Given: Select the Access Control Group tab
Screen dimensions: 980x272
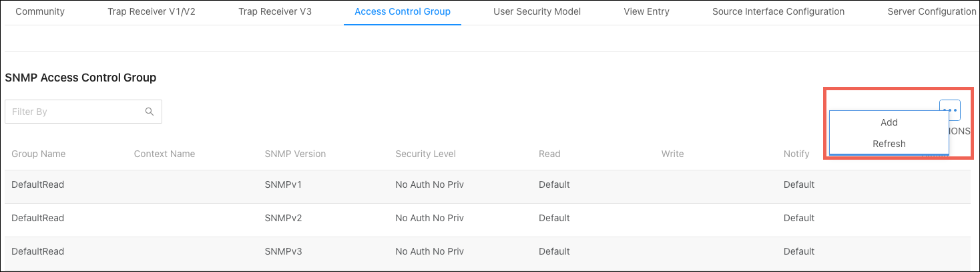Looking at the screenshot, I should (x=403, y=11).
